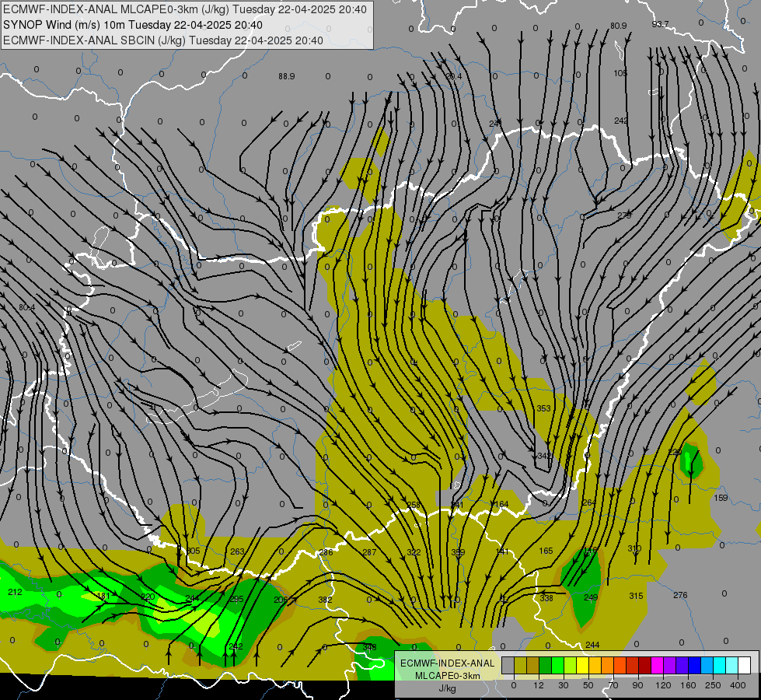Click the legend scale label 30
Screen dimensions: 761x700
tap(563, 685)
